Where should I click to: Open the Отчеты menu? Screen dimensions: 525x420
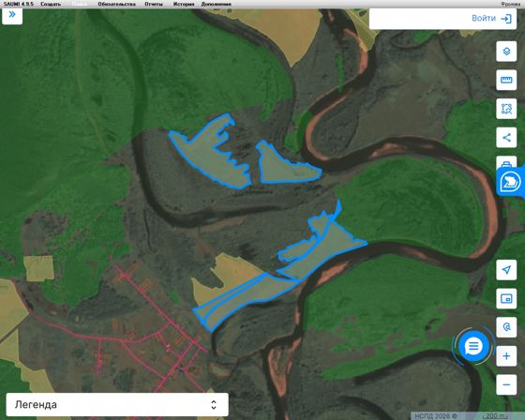(x=154, y=4)
